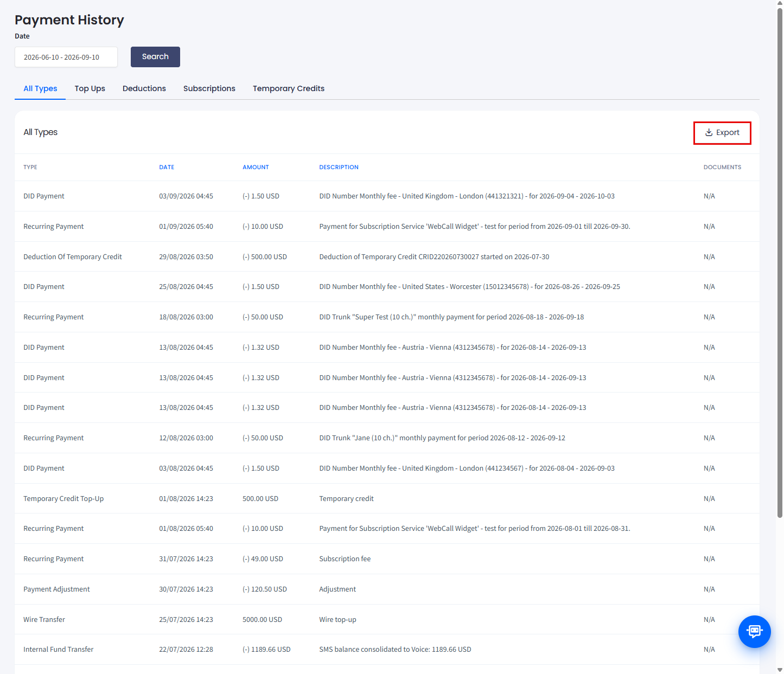Click the page vertical scrollbar
Screen dimensions: 784x674
point(780,263)
